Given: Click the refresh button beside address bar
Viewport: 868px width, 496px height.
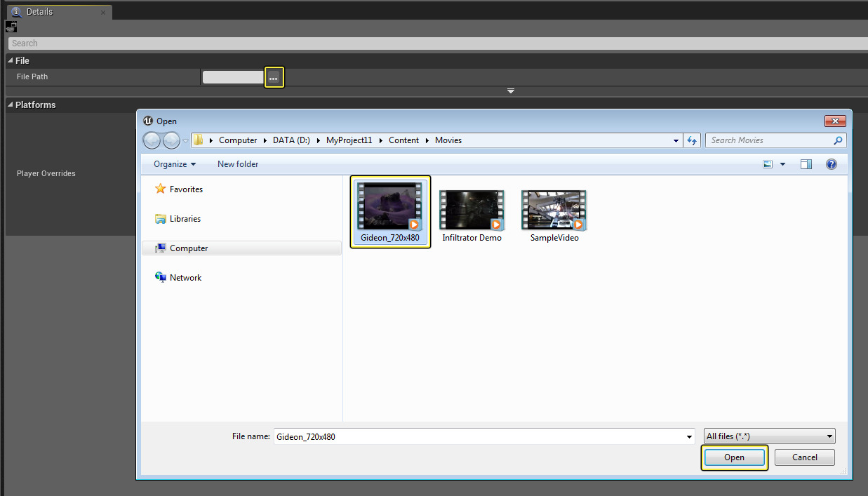Looking at the screenshot, I should point(692,140).
